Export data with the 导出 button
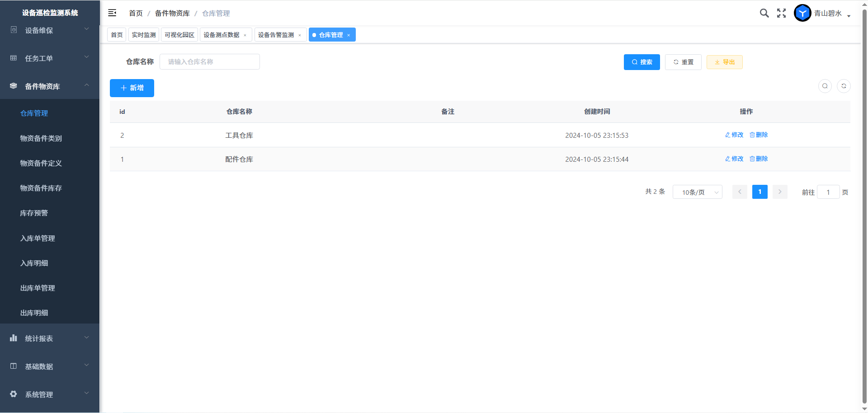This screenshot has height=413, width=868. click(x=724, y=62)
